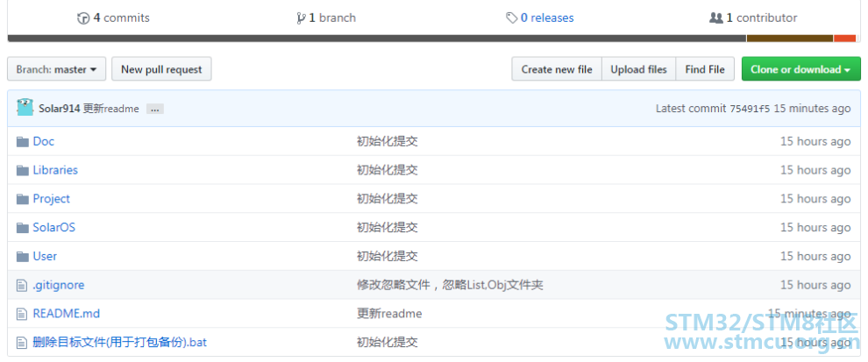Open the Doc folder

(x=44, y=141)
